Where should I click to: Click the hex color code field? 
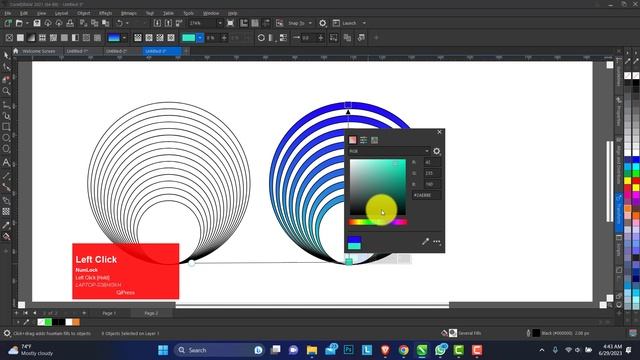click(x=426, y=195)
